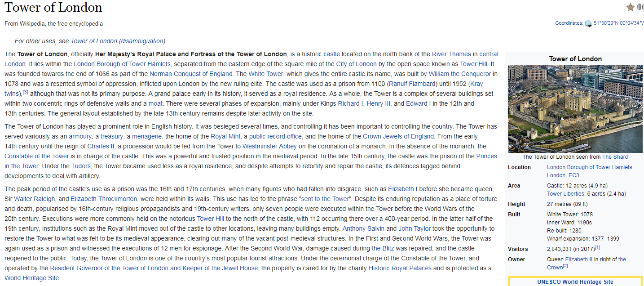Image resolution: width=644 pixels, height=286 pixels.
Task: Click the infobox title "Tower of London"
Action: coord(575,59)
